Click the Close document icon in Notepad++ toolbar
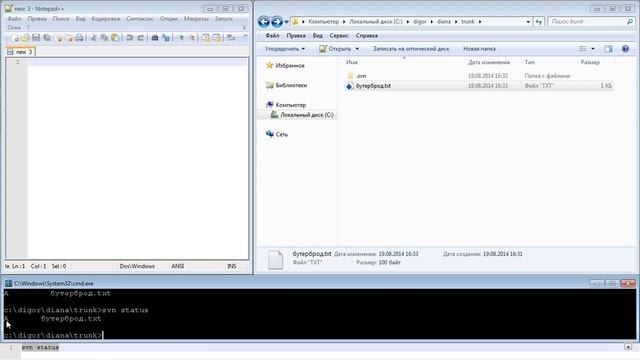This screenshot has width=640, height=360. coord(59,38)
